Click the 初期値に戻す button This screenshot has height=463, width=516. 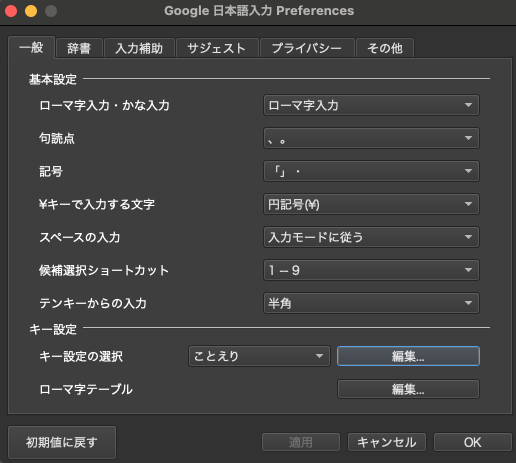pyautogui.click(x=62, y=442)
